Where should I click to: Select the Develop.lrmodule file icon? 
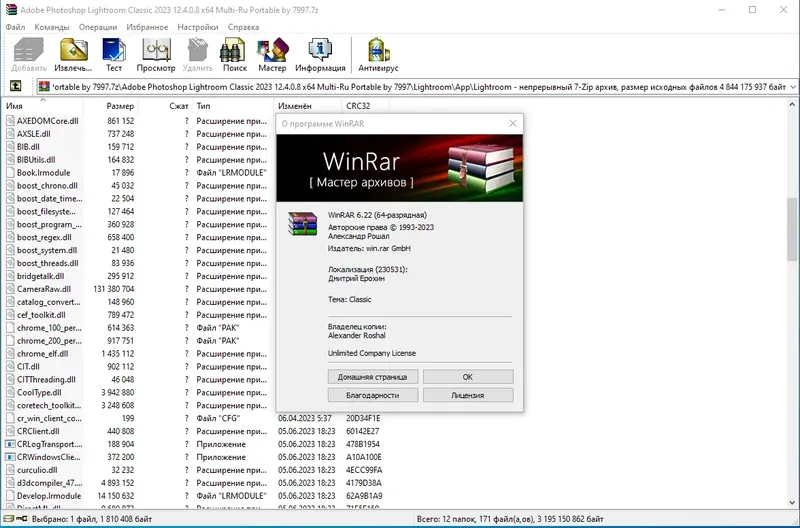point(10,495)
